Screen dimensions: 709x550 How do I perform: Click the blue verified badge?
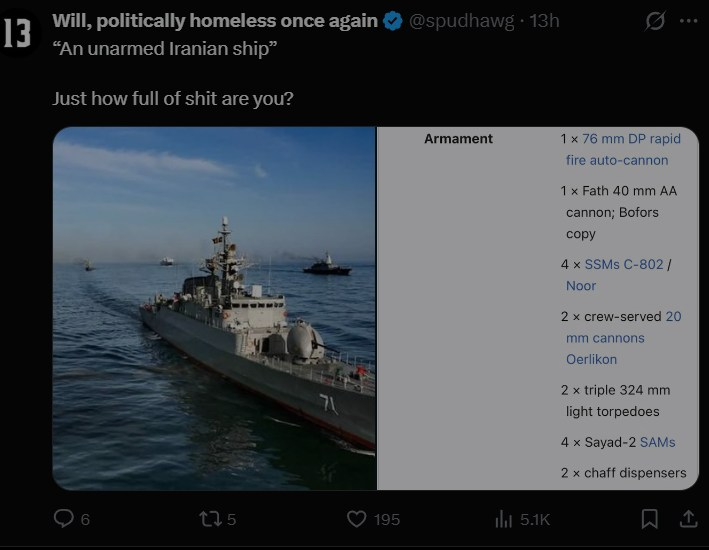[394, 21]
